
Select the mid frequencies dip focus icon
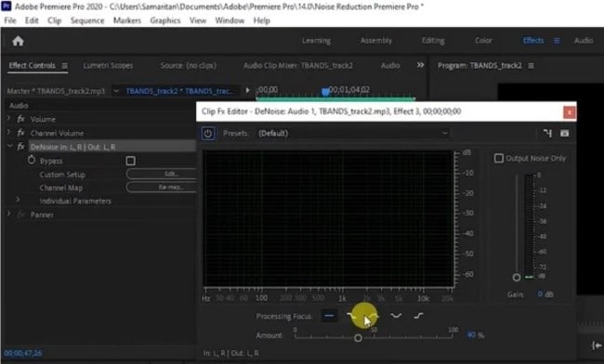pos(396,316)
